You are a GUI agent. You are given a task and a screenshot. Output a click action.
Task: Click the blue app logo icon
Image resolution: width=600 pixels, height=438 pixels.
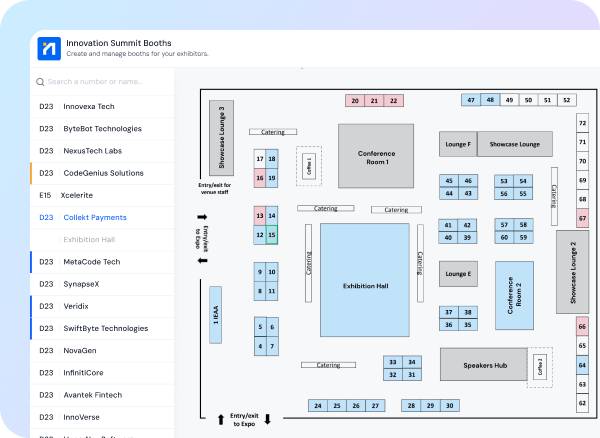(49, 49)
